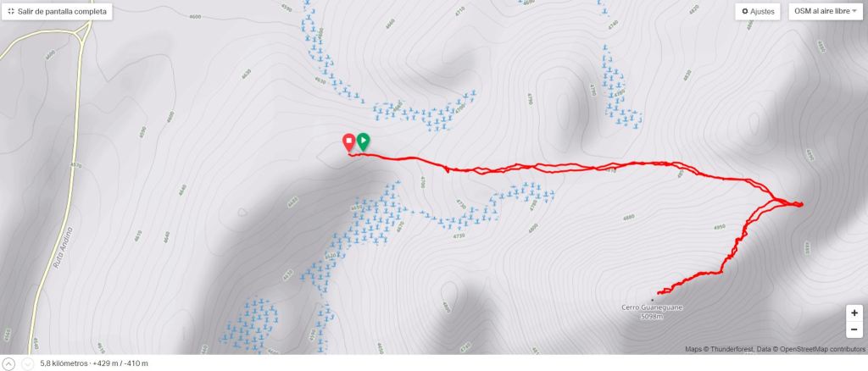Click the 5098m elevation text
Screen dimensions: 868x371
pyautogui.click(x=652, y=316)
